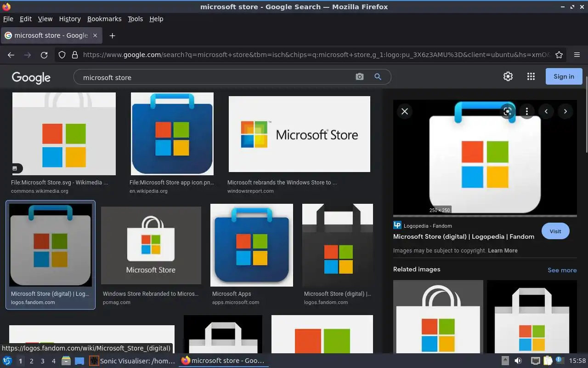The width and height of the screenshot is (588, 368).
Task: Show next image in preview panel
Action: 565,111
